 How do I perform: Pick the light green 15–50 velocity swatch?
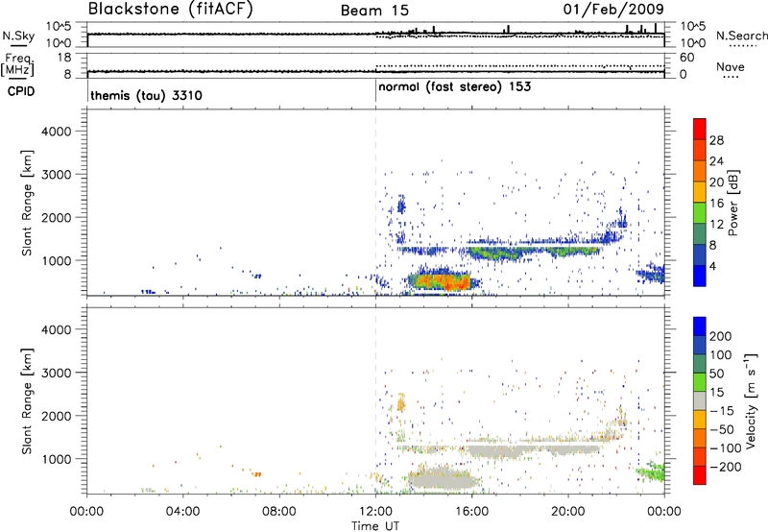coord(700,382)
